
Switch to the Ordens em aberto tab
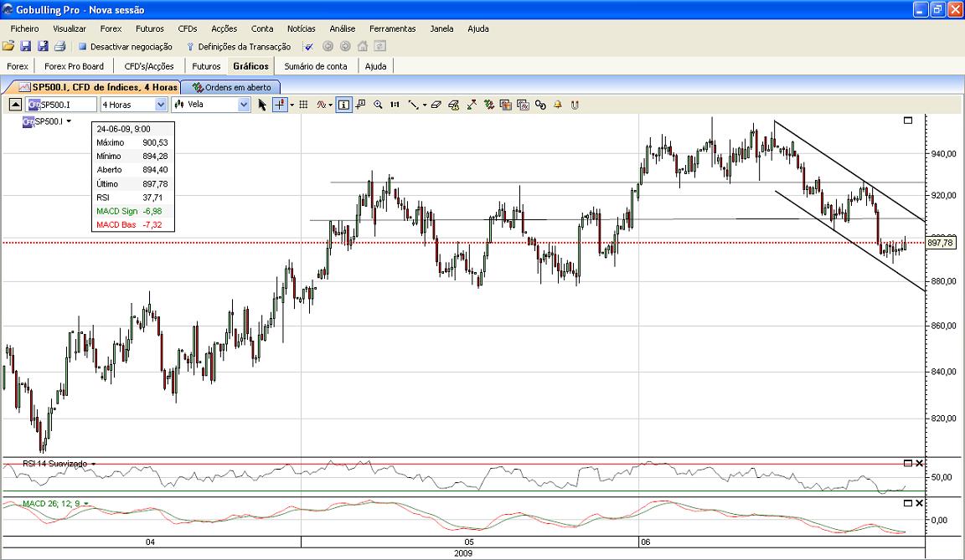pos(231,87)
